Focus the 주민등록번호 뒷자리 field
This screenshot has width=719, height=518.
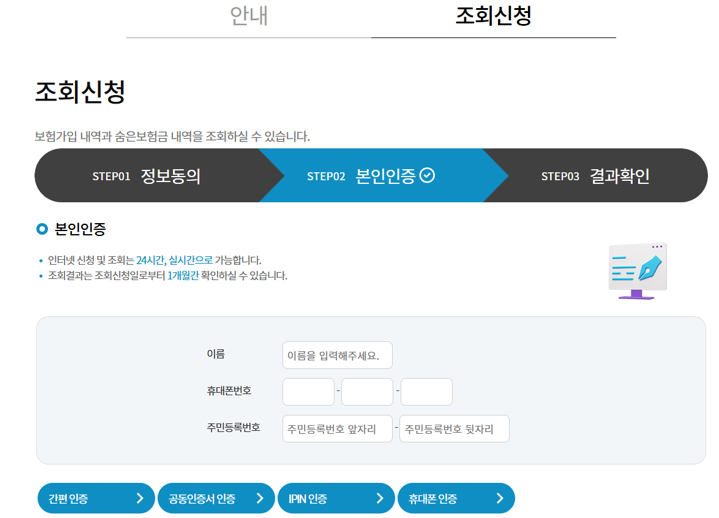point(454,429)
